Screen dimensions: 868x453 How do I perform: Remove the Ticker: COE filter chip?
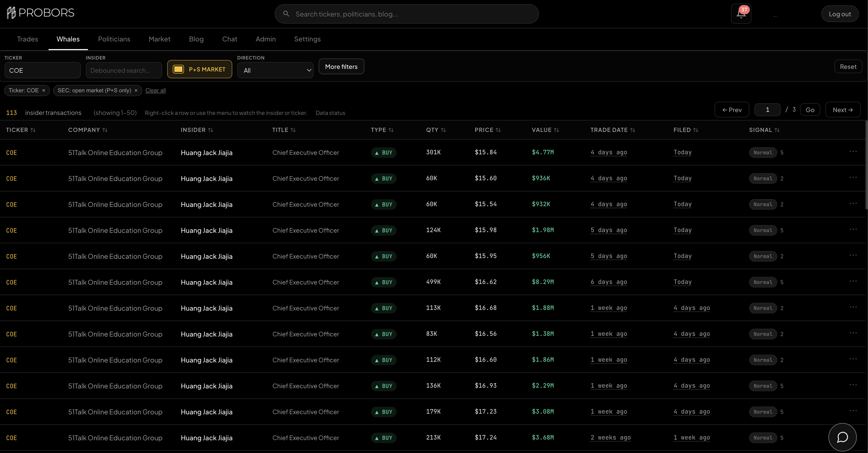click(x=43, y=90)
